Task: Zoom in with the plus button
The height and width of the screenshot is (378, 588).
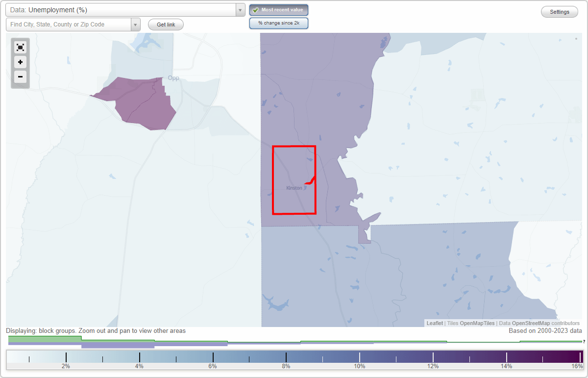Action: [x=20, y=62]
